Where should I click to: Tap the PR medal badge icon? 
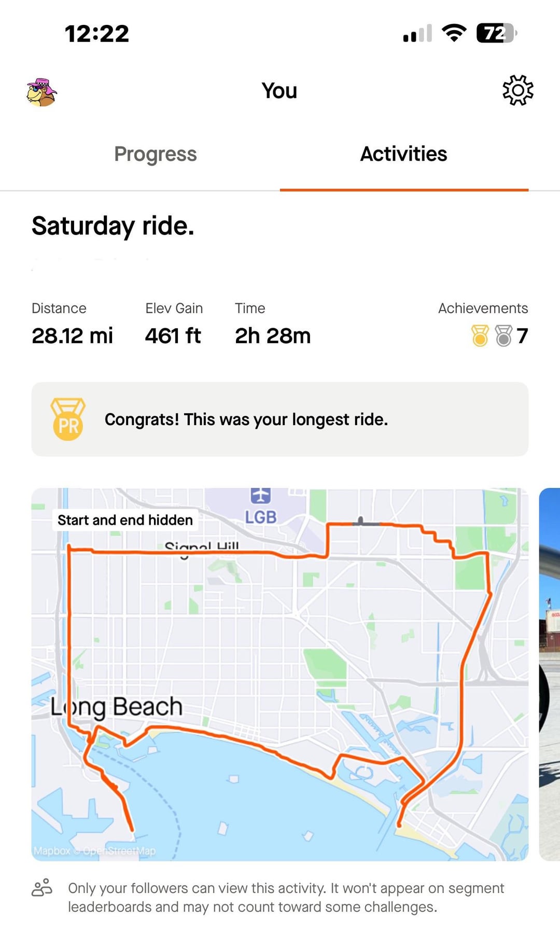coord(68,419)
